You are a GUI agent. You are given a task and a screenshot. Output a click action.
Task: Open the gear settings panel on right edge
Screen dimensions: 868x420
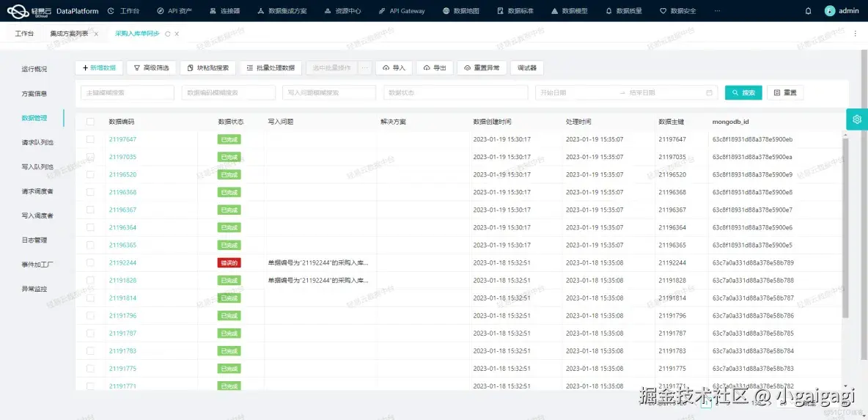(x=857, y=119)
